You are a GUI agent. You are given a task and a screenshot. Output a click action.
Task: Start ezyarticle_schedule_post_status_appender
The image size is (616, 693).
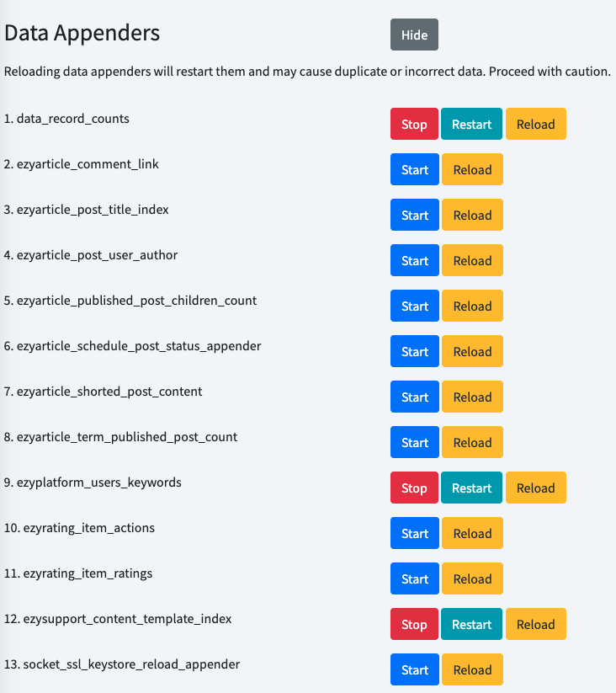tap(415, 351)
